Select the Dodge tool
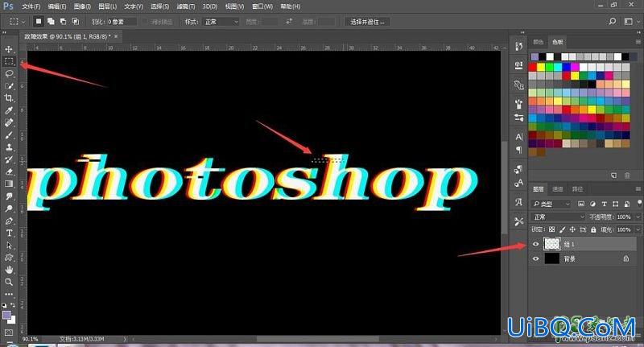The width and height of the screenshot is (644, 347). click(9, 209)
